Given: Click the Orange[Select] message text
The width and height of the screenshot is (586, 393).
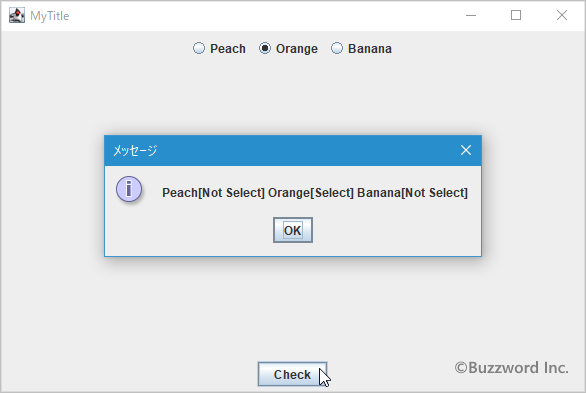Looking at the screenshot, I should (311, 193).
